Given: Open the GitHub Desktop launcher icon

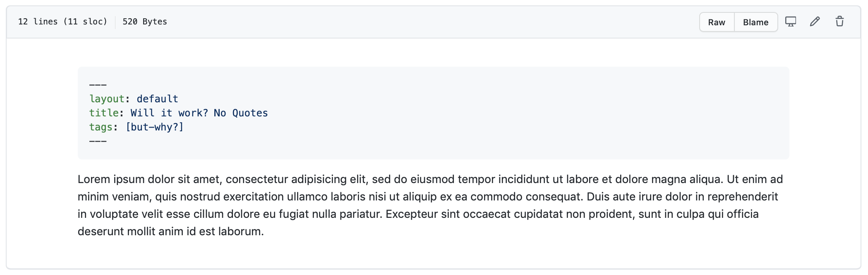Looking at the screenshot, I should (x=790, y=21).
